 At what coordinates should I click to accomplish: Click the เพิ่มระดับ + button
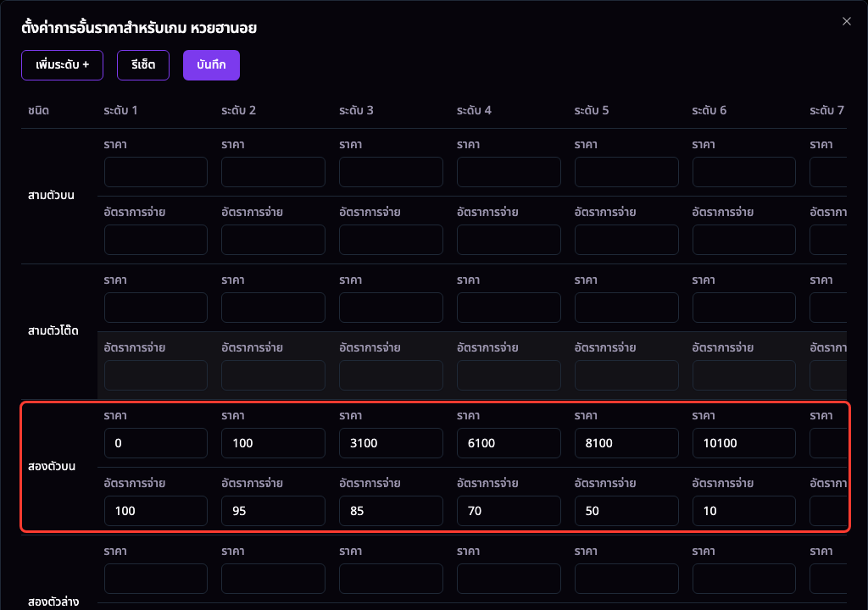click(x=62, y=64)
